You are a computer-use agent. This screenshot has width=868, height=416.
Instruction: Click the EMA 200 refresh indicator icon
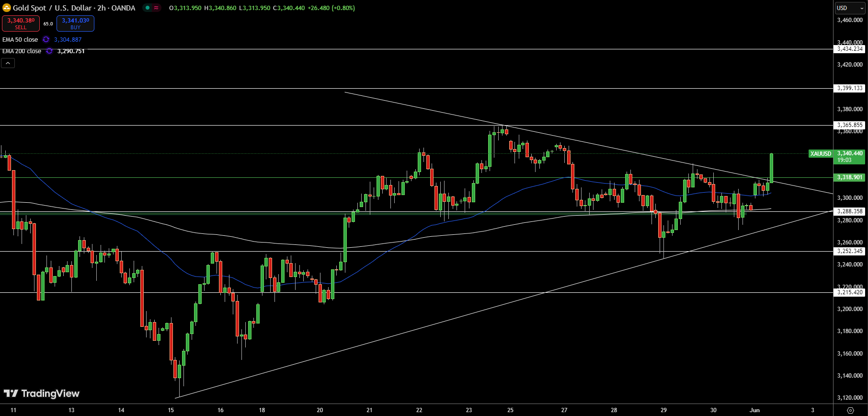point(49,51)
